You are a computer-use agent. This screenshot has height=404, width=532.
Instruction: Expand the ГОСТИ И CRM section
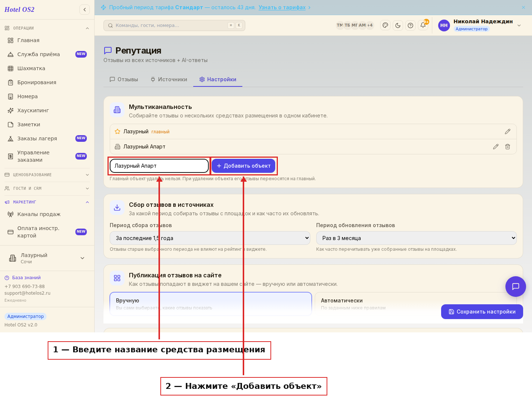[x=47, y=188]
